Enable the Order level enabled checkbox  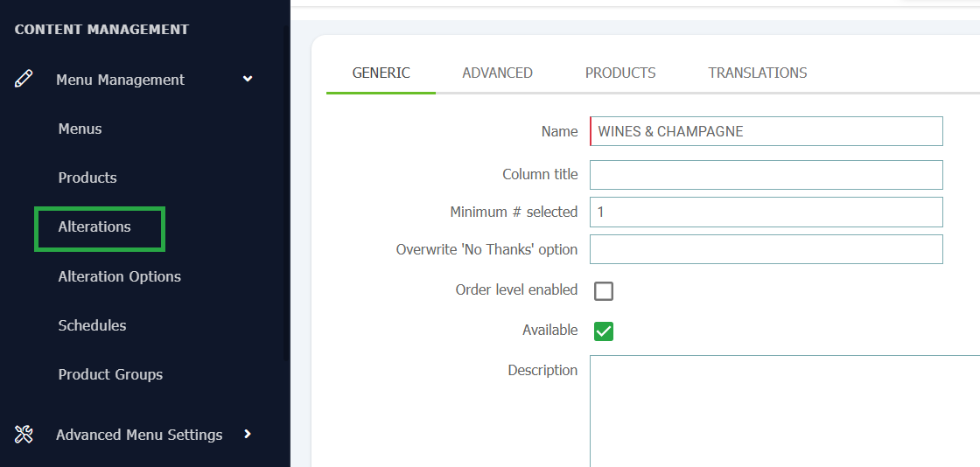pos(604,291)
